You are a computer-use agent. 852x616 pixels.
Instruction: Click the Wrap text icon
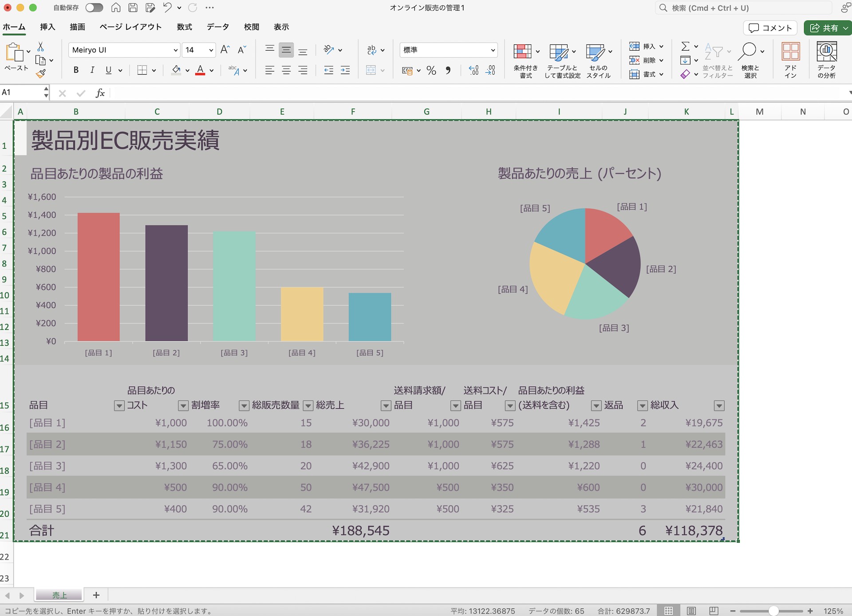pyautogui.click(x=372, y=50)
